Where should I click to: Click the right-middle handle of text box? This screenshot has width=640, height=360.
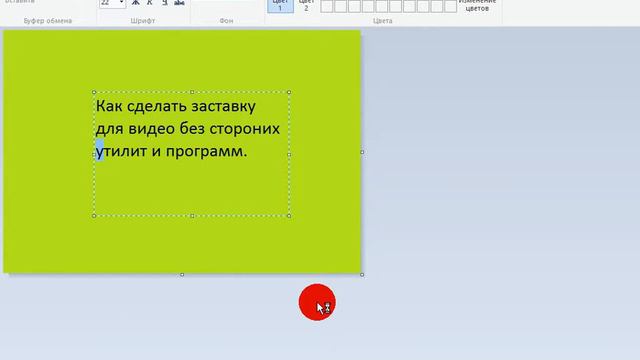289,154
